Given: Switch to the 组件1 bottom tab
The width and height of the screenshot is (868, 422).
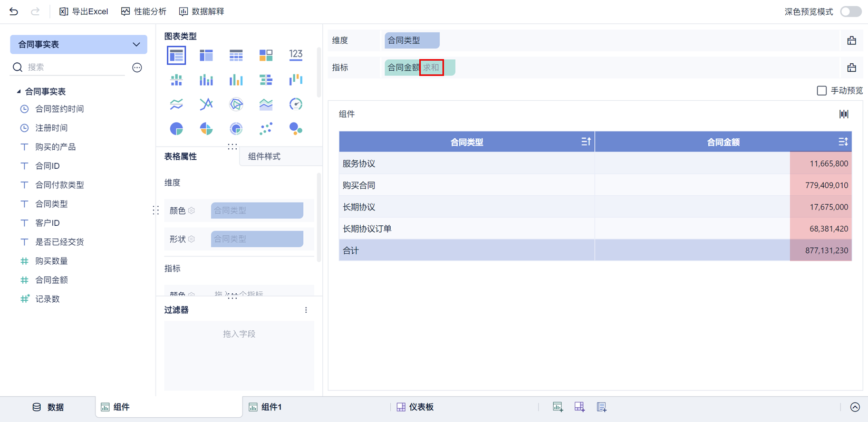Looking at the screenshot, I should click(x=265, y=407).
